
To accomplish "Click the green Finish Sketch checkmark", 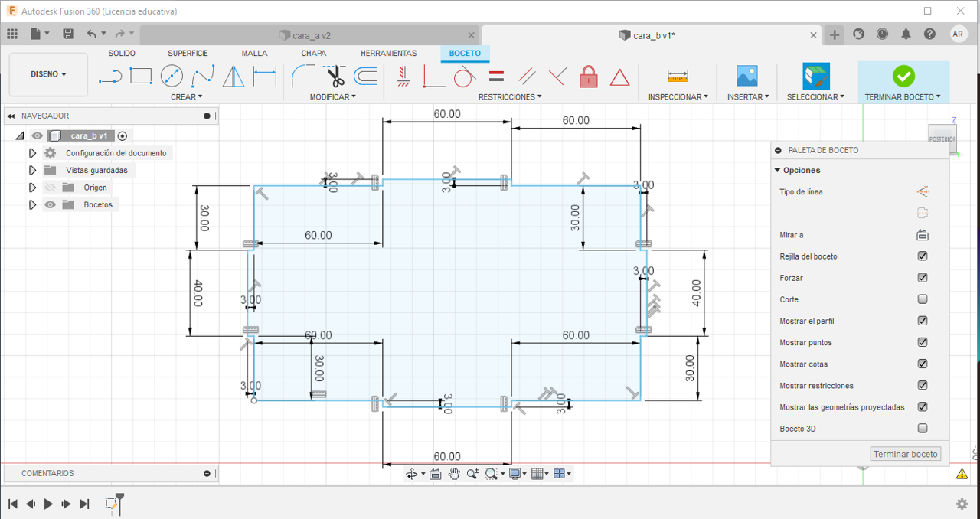I will pos(903,76).
